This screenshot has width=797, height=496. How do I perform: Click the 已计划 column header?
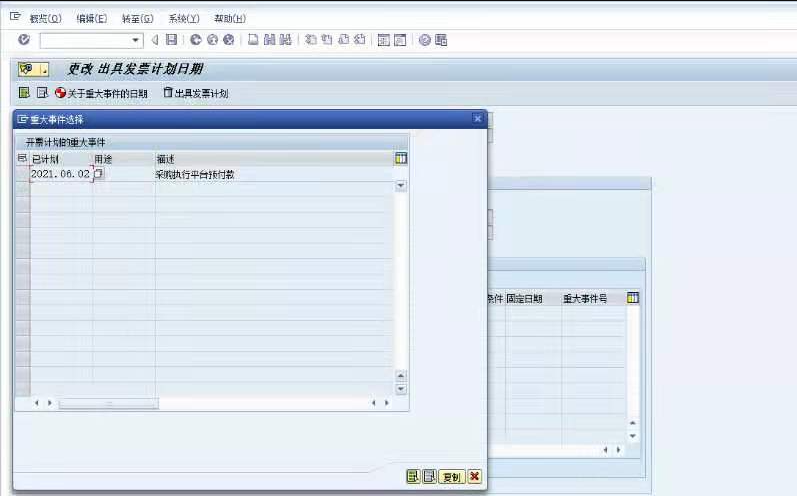[61, 159]
